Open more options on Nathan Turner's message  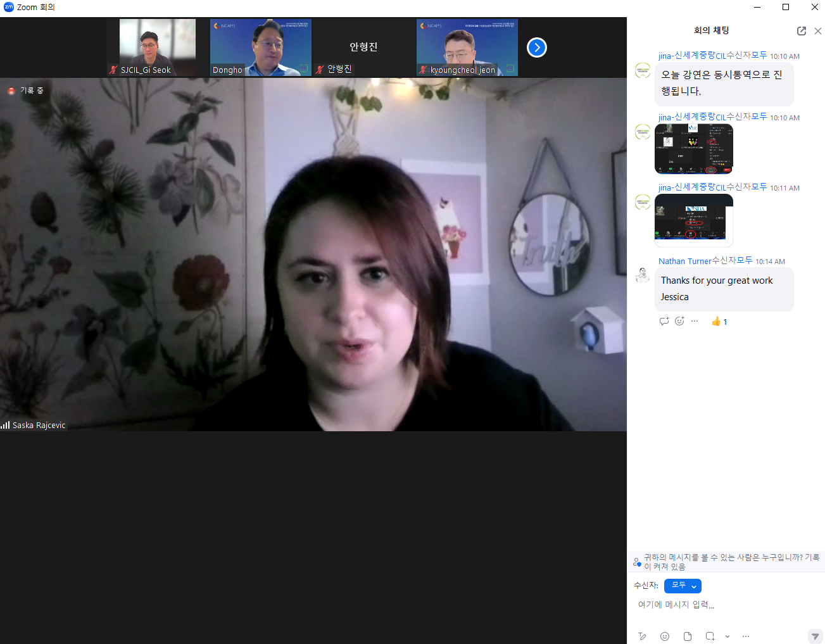[x=695, y=321]
